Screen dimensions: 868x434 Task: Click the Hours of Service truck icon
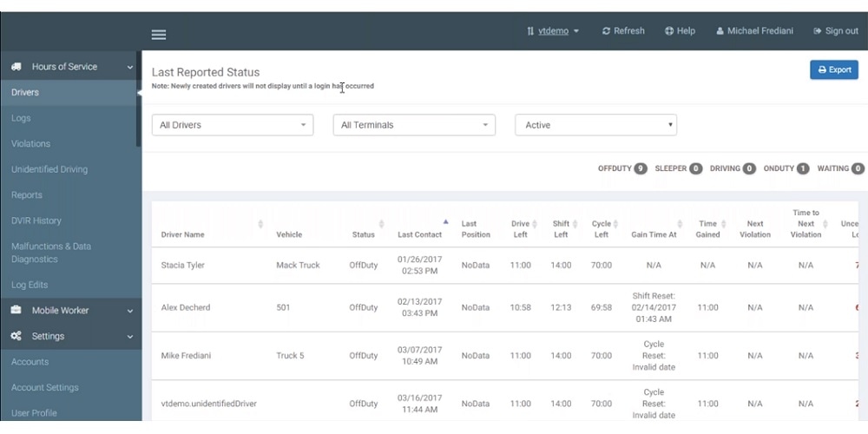[x=16, y=67]
